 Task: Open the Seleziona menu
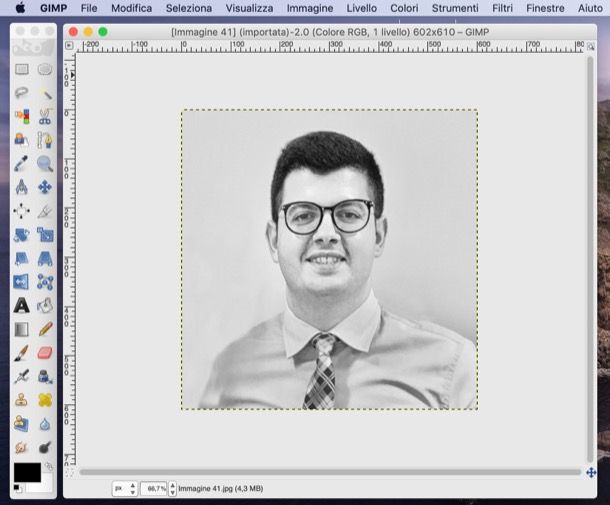[x=189, y=8]
